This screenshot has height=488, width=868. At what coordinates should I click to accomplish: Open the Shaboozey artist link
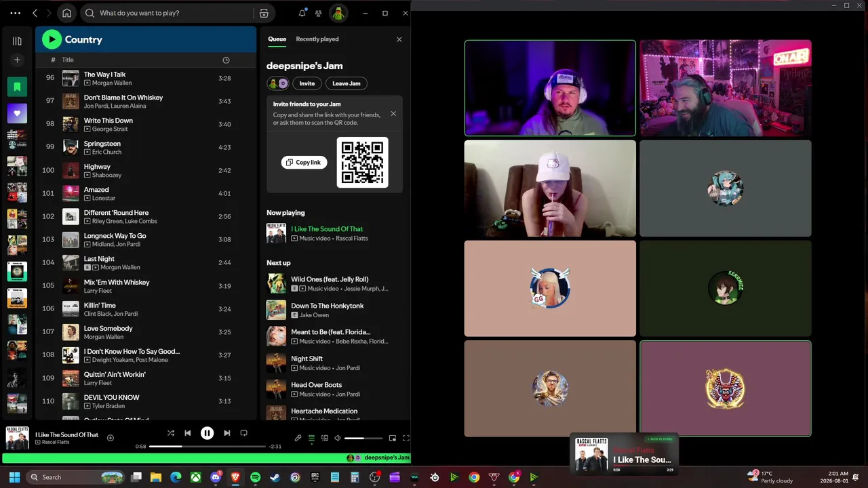click(106, 175)
